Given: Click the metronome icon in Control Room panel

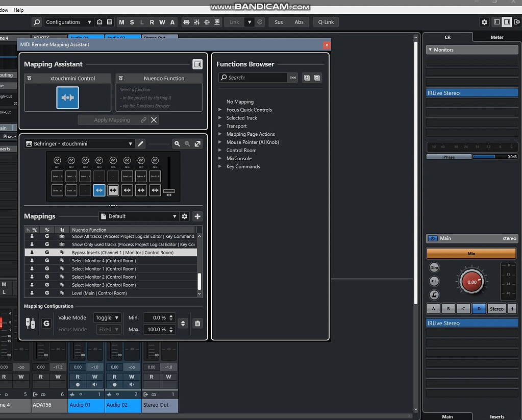Looking at the screenshot, I should click(x=434, y=295).
